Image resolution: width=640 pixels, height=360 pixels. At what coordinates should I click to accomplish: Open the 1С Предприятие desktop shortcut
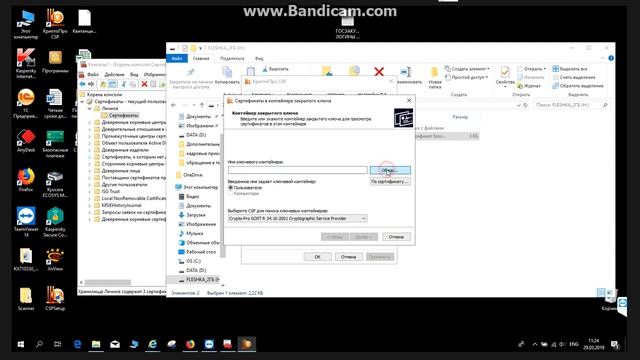[26, 104]
